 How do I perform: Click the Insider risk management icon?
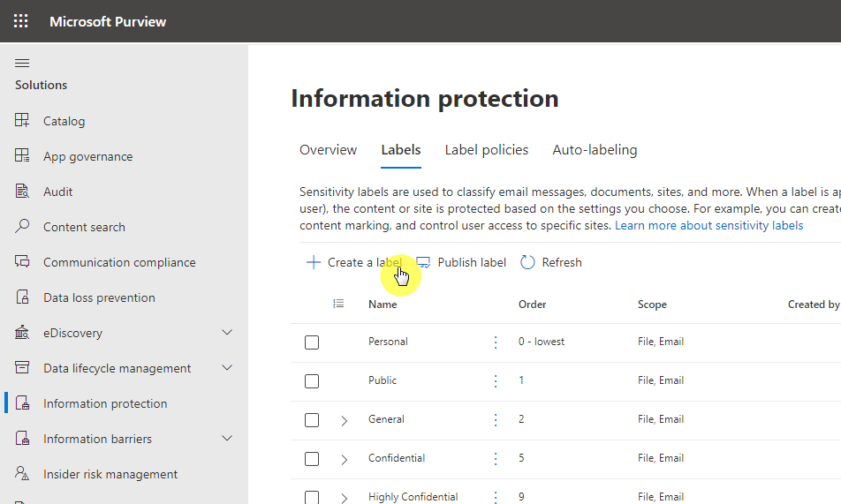click(x=22, y=473)
